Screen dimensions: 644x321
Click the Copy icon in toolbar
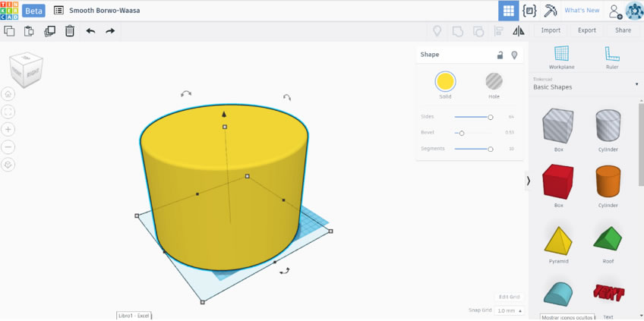9,31
